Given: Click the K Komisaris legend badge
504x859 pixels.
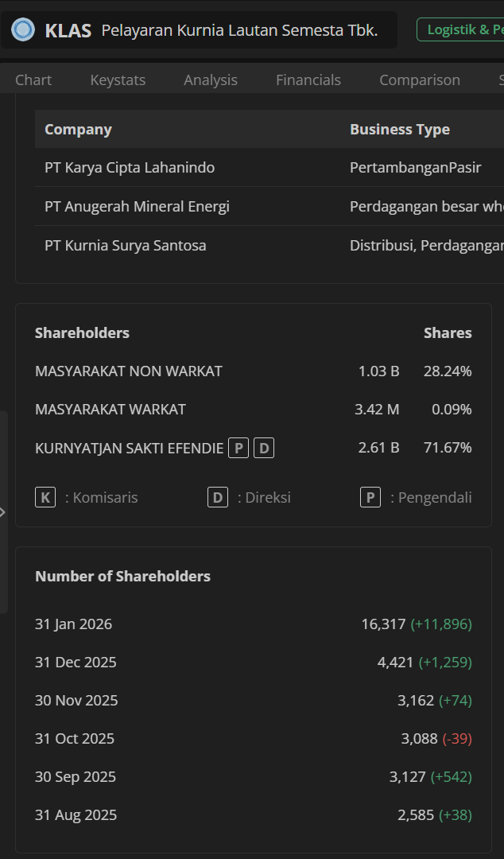Looking at the screenshot, I should [x=45, y=496].
